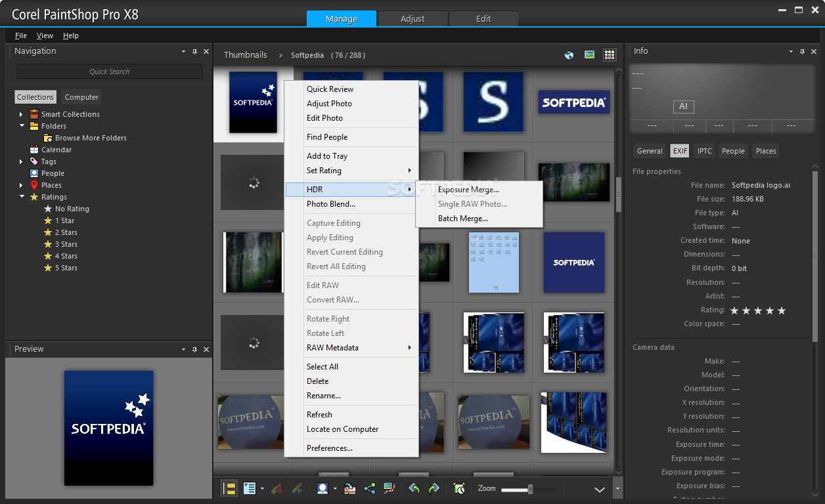This screenshot has width=825, height=504.
Task: Click the rotate left arrow icon
Action: pos(414,488)
